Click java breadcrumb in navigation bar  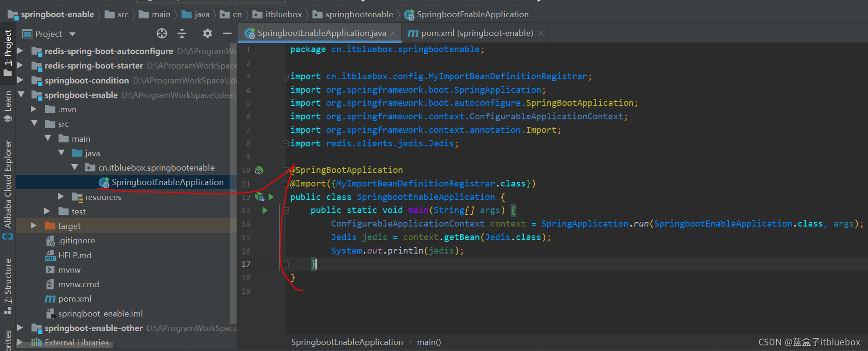tap(196, 14)
